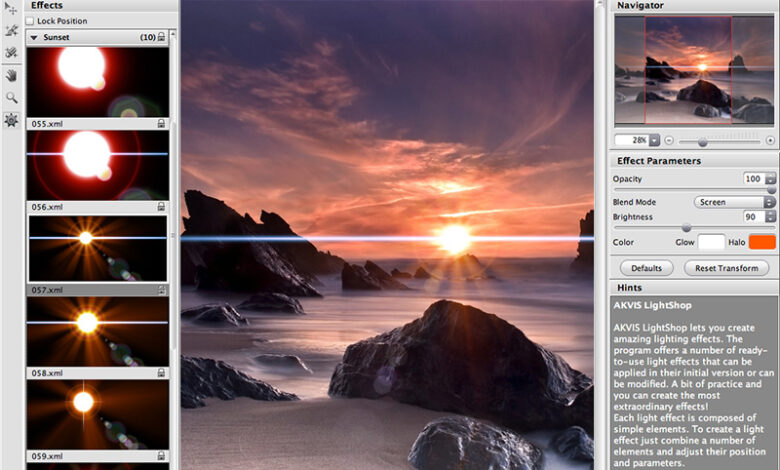Click inside the Brightness value field
This screenshot has height=470, width=780.
[x=753, y=216]
